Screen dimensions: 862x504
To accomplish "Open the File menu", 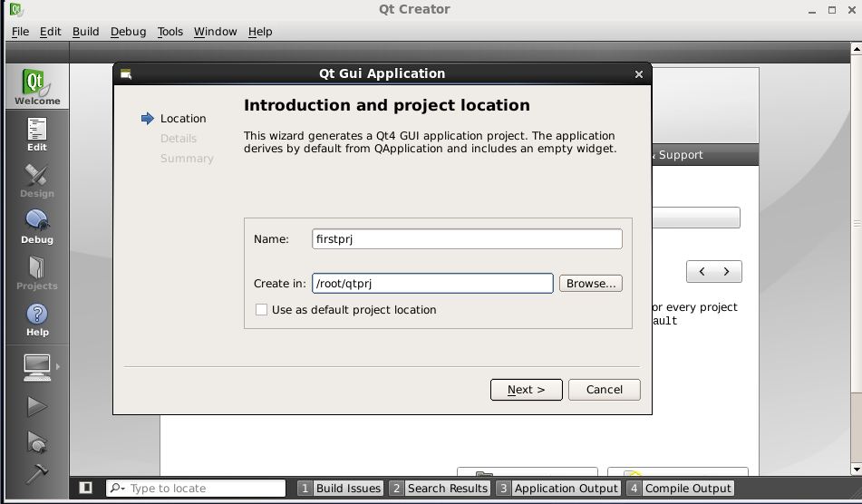I will [x=20, y=32].
